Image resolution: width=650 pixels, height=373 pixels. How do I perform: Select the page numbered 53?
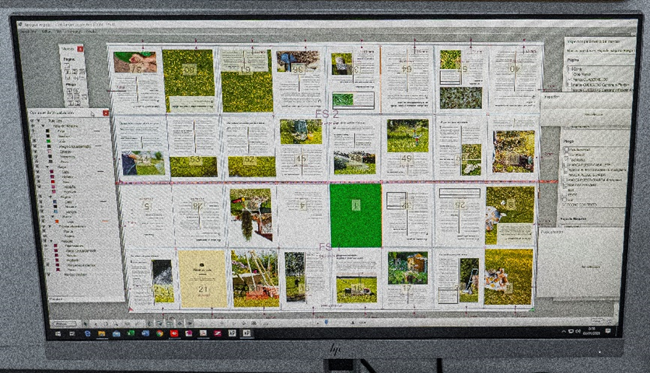click(194, 147)
